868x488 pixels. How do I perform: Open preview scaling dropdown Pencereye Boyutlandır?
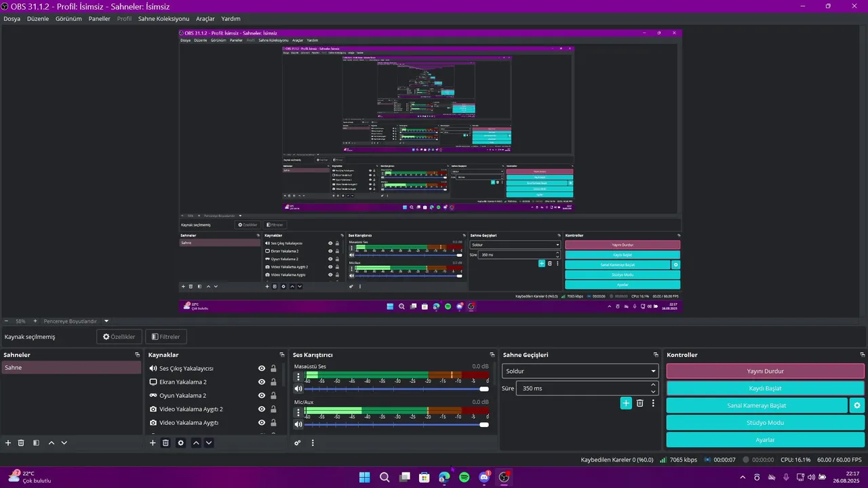coord(76,321)
